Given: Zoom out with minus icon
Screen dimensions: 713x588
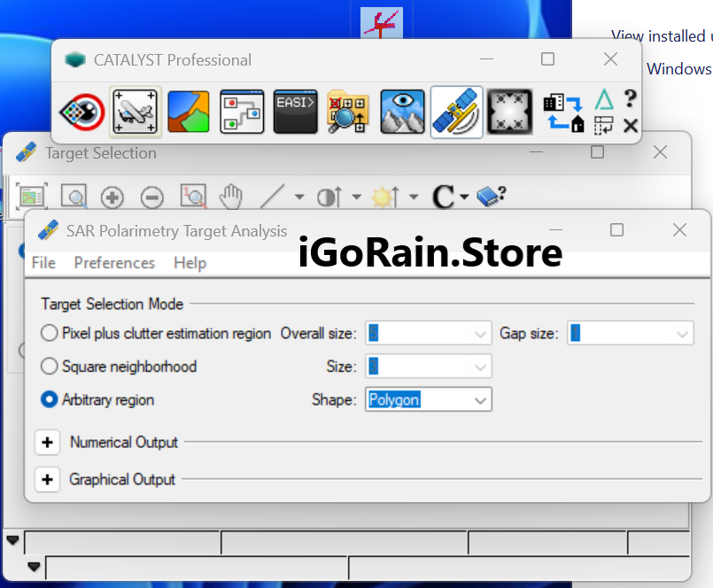Looking at the screenshot, I should 151,197.
